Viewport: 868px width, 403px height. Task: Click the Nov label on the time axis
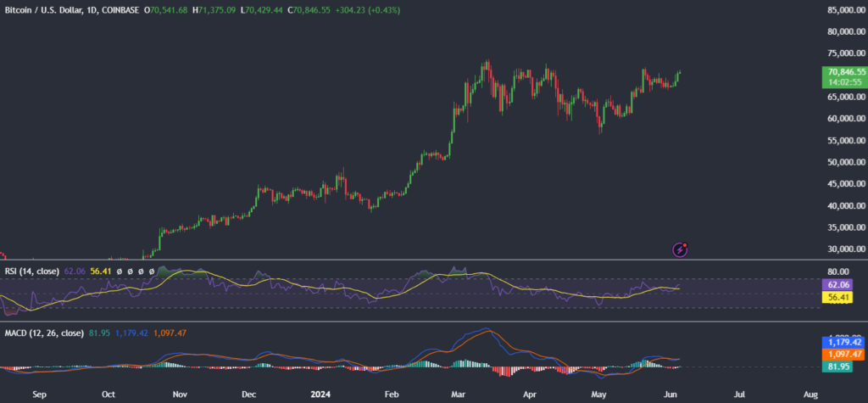(180, 395)
